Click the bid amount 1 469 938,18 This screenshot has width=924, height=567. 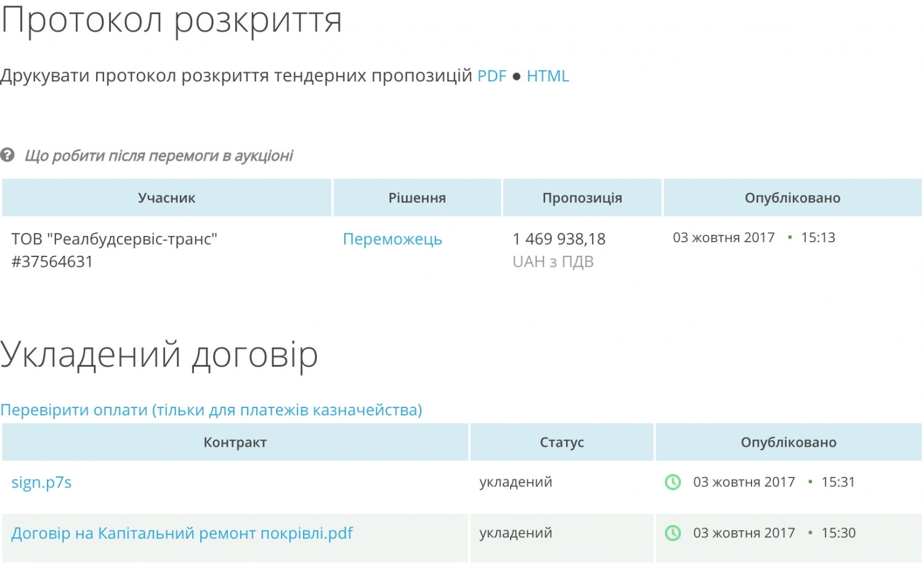click(x=559, y=239)
